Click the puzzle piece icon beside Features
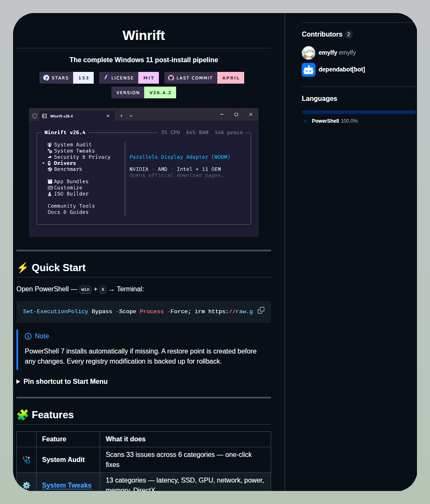Viewport: 430px width, 504px height. (23, 414)
